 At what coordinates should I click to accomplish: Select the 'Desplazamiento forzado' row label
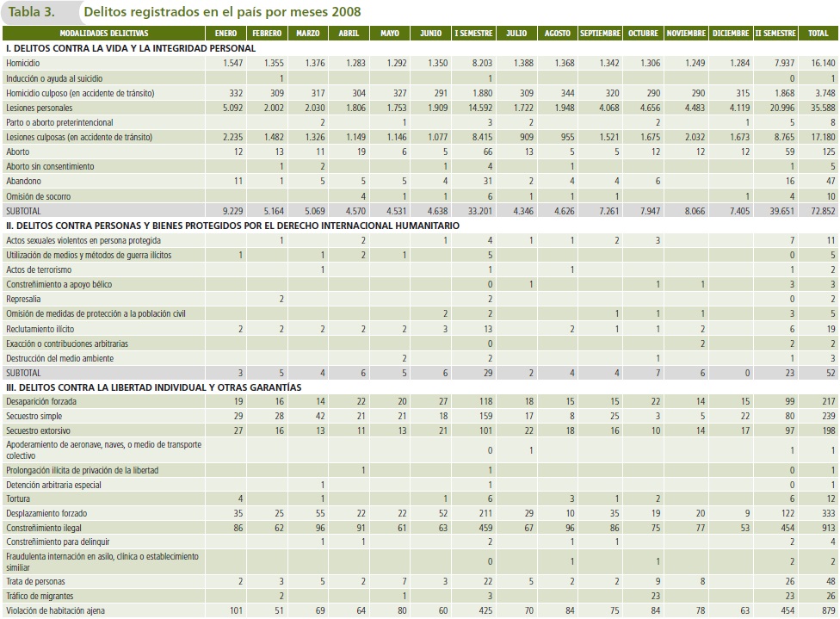point(45,513)
